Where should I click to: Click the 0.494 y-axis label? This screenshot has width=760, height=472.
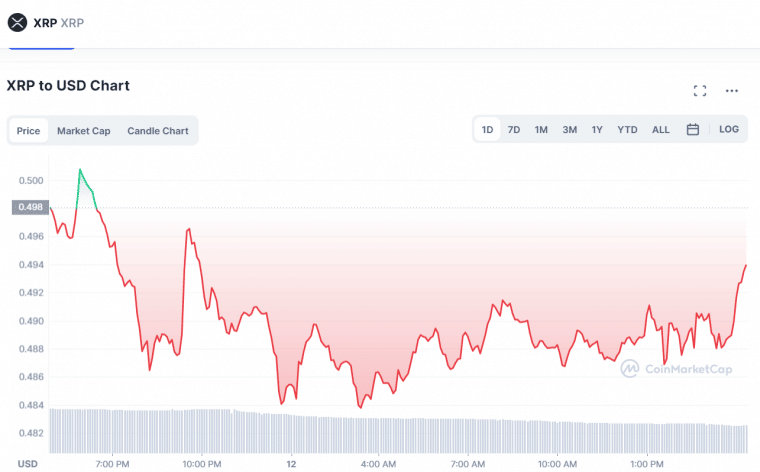[x=31, y=265]
